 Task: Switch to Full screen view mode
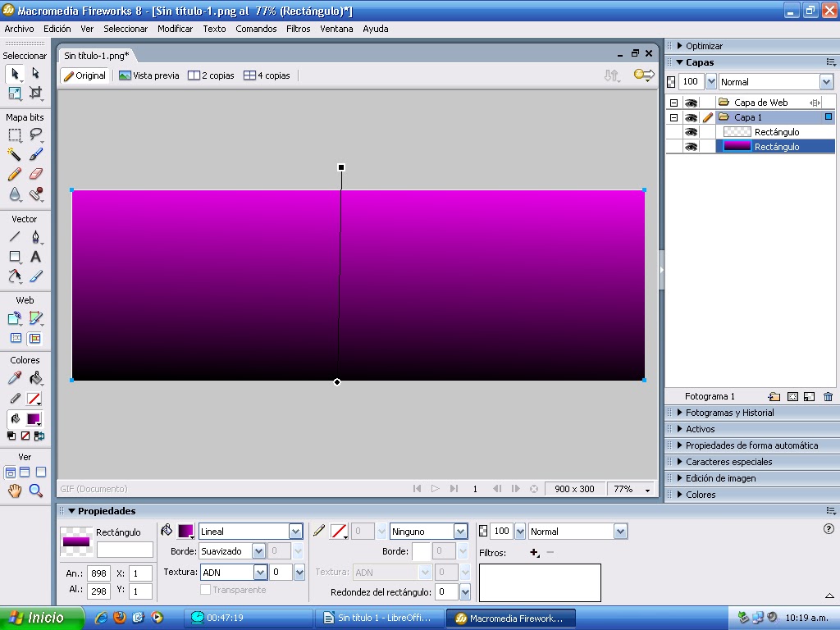point(41,472)
